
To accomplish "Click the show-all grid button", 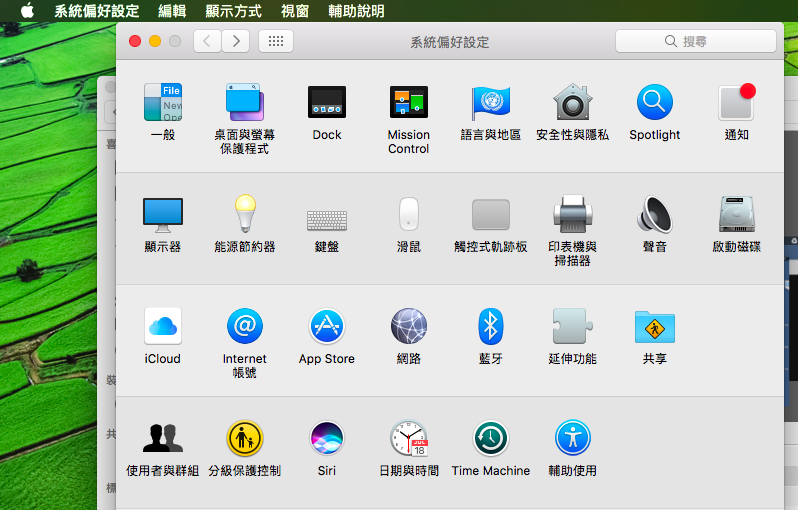I will click(x=276, y=41).
